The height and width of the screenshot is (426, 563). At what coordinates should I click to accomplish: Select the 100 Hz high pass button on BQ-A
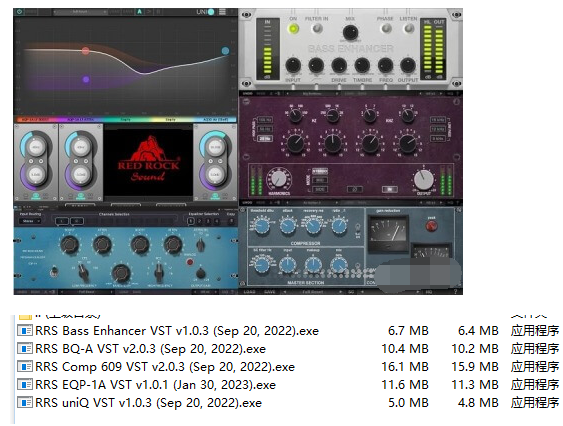point(265,119)
